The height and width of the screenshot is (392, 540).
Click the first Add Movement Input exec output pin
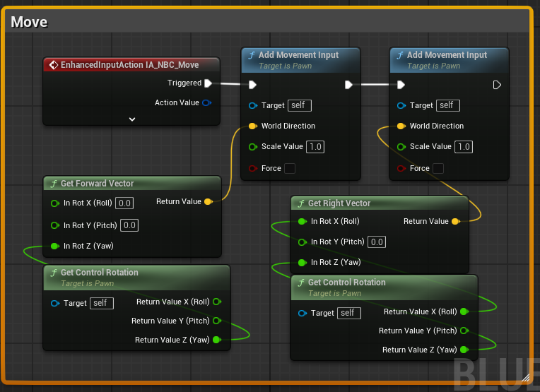coord(348,85)
